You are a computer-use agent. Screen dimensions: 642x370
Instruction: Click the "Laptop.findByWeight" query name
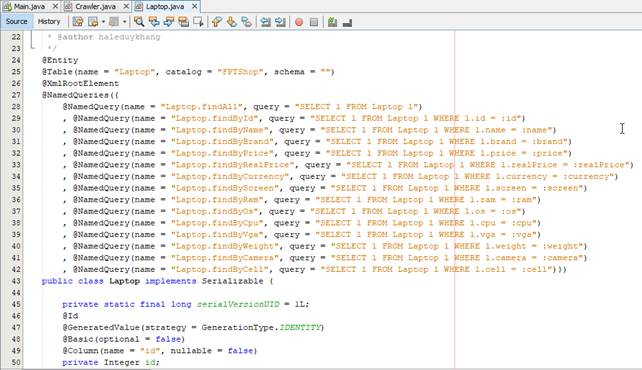point(225,246)
